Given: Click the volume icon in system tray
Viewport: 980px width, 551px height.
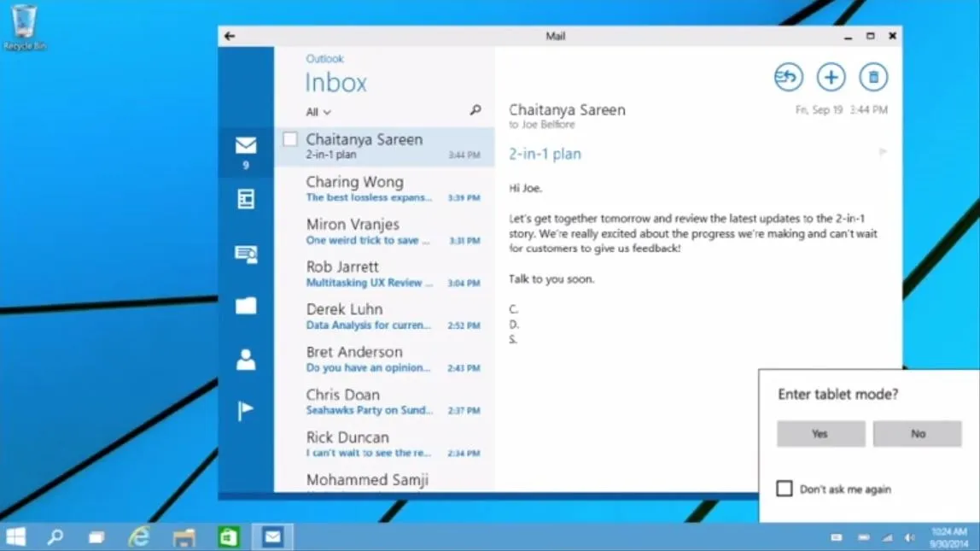Looking at the screenshot, I should tap(910, 538).
